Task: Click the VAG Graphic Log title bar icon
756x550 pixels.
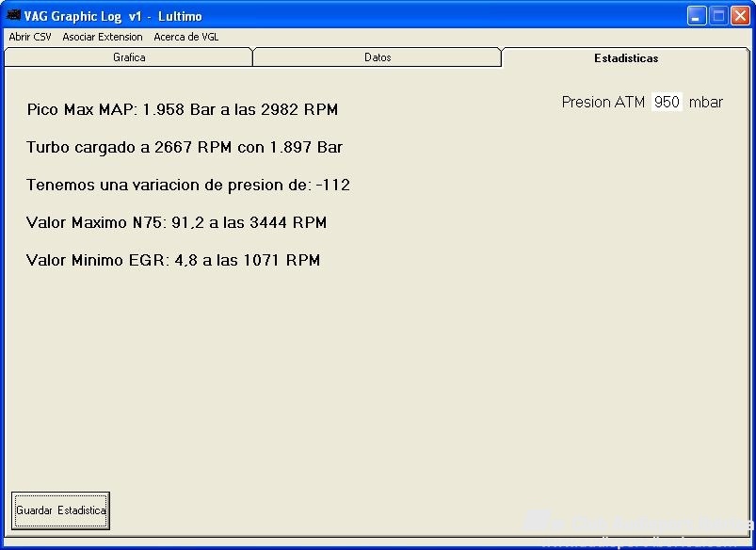Action: coord(13,15)
